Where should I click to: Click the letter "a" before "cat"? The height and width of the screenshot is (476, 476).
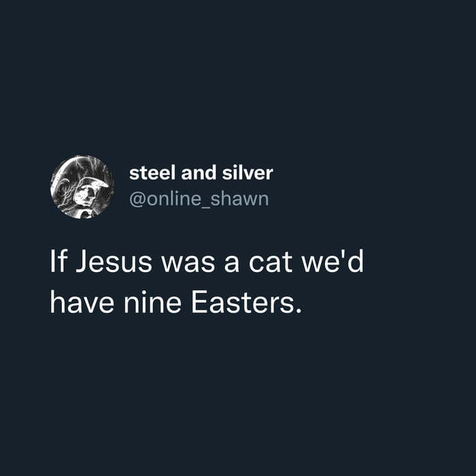(232, 263)
